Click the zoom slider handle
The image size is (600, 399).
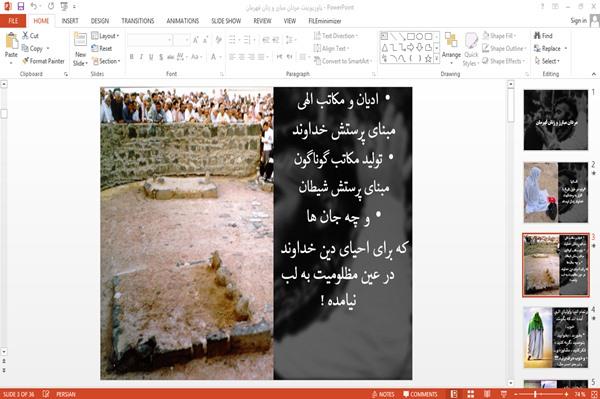click(535, 394)
